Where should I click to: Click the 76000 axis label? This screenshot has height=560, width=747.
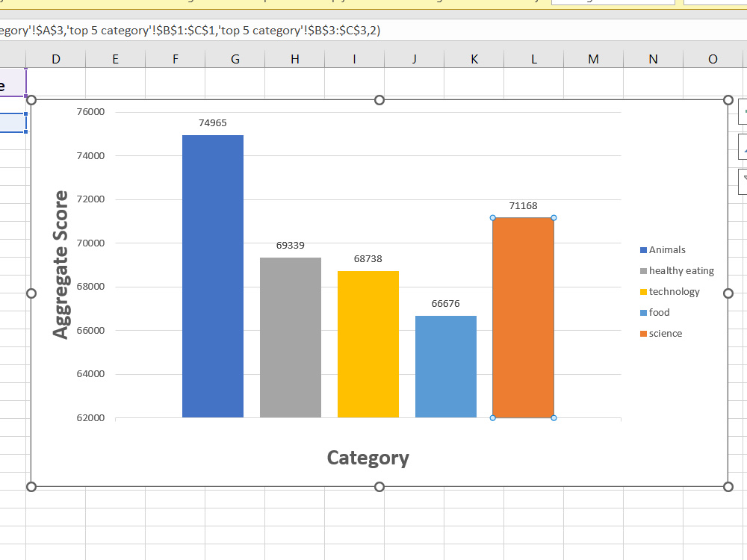[x=90, y=112]
